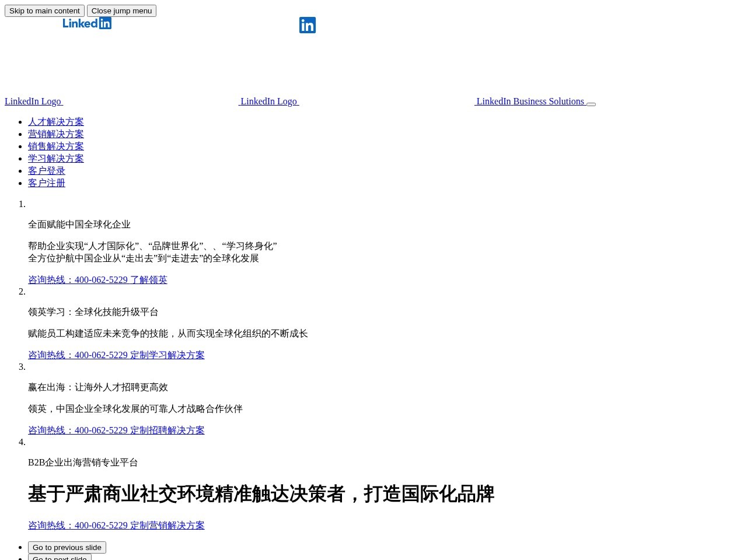Click the 客户登录 login link
Screen dimensions: 747x560
tap(47, 171)
